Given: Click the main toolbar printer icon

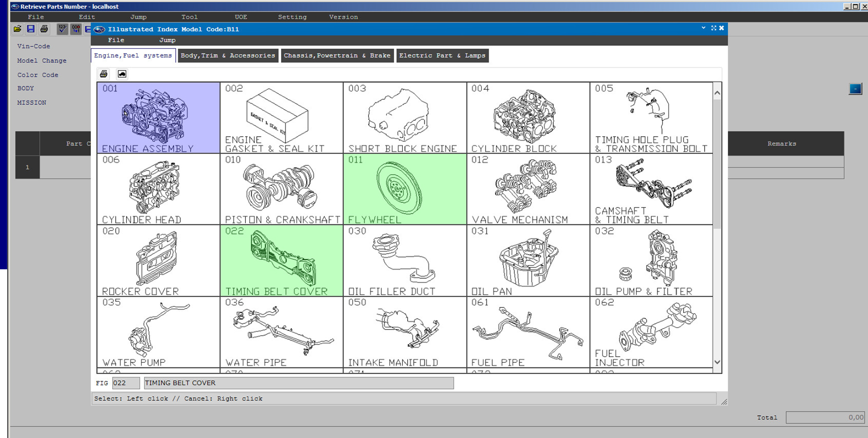Looking at the screenshot, I should (x=44, y=29).
